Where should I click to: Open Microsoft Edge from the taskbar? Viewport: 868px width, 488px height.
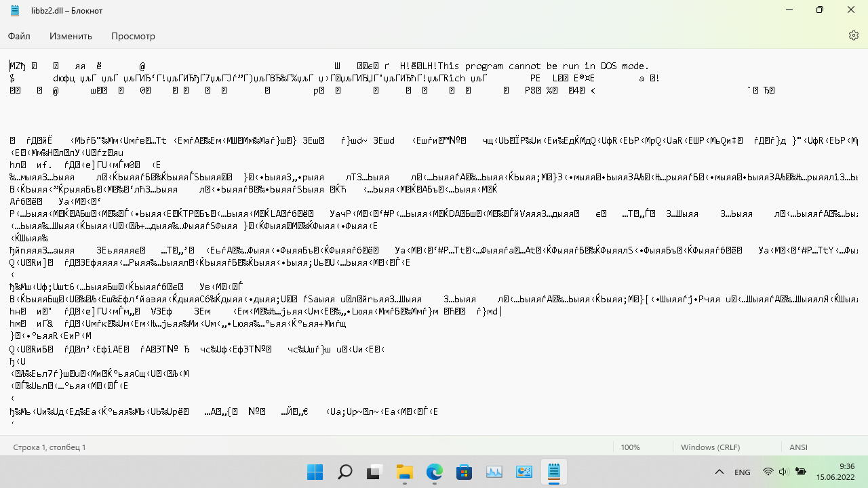[434, 472]
